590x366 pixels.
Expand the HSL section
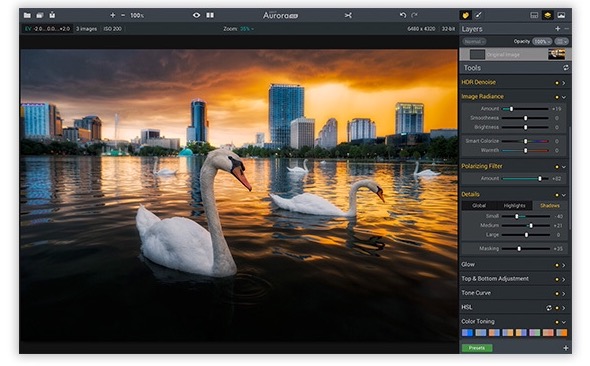[x=564, y=308]
